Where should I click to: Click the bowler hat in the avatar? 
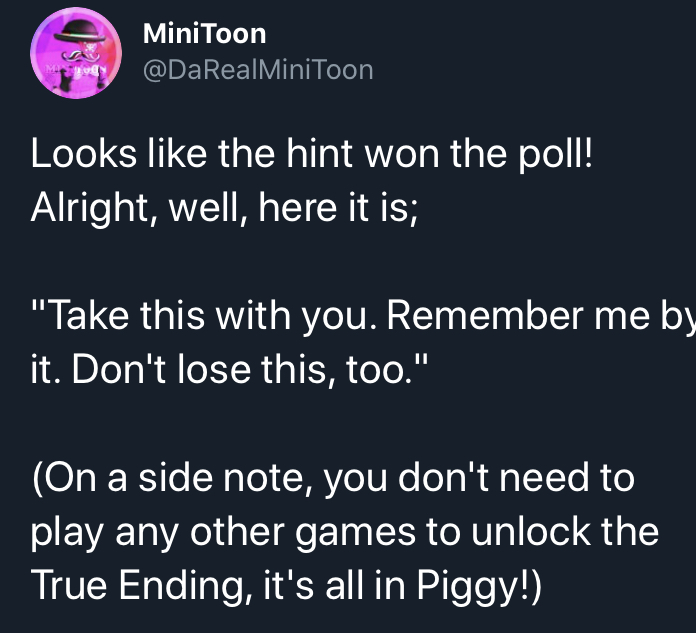pyautogui.click(x=80, y=31)
